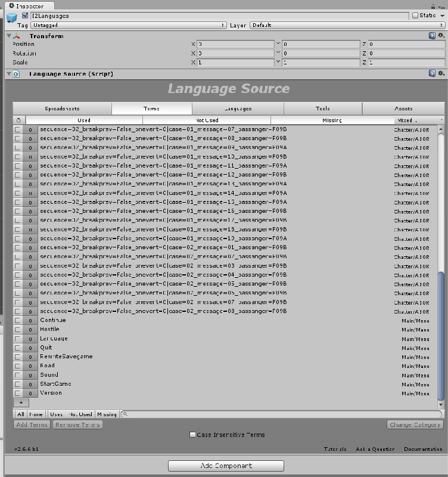Screen dimensions: 448x477
Task: Toggle the Static checkbox
Action: click(415, 16)
